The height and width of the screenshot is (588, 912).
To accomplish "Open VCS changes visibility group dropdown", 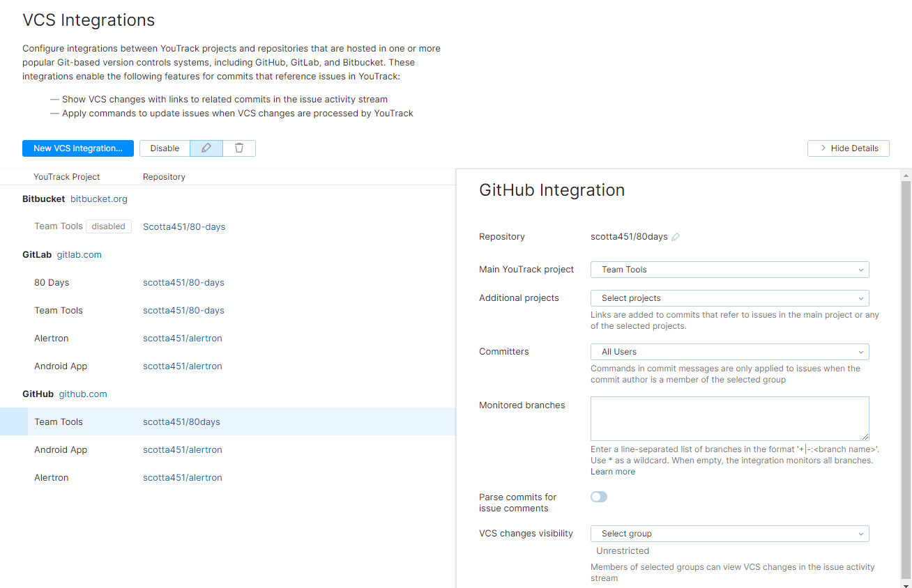I will 729,534.
